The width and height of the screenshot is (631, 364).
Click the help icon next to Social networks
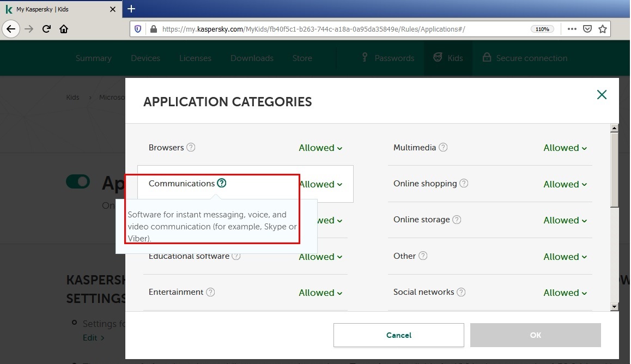pos(461,292)
